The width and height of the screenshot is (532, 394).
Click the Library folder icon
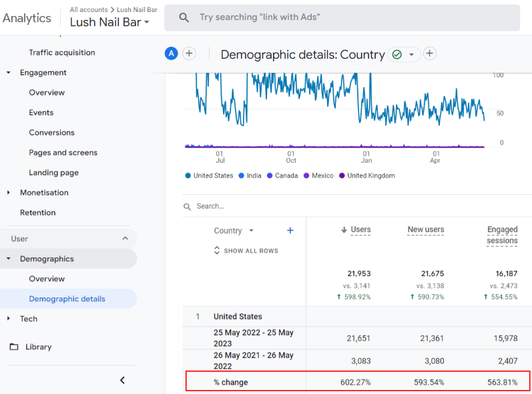(14, 347)
